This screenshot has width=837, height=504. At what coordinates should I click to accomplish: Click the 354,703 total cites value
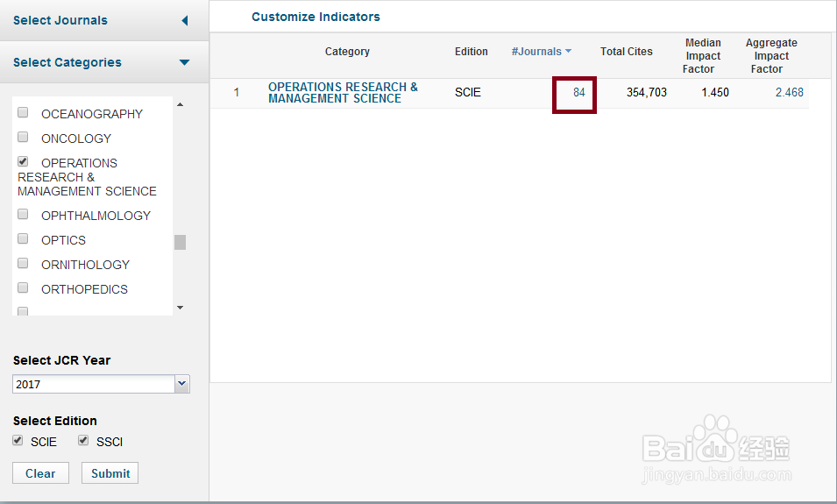pyautogui.click(x=647, y=92)
